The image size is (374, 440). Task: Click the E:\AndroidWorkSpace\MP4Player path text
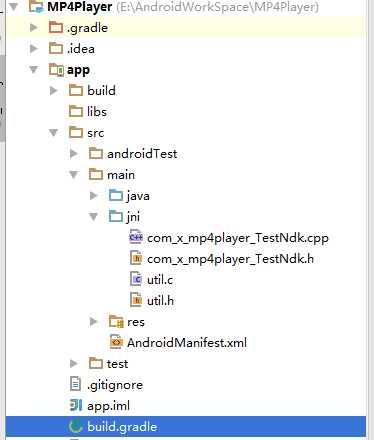click(217, 7)
